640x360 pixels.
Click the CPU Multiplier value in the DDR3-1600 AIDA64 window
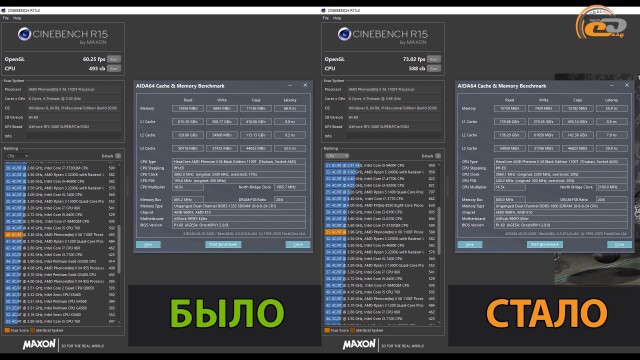coord(509,187)
